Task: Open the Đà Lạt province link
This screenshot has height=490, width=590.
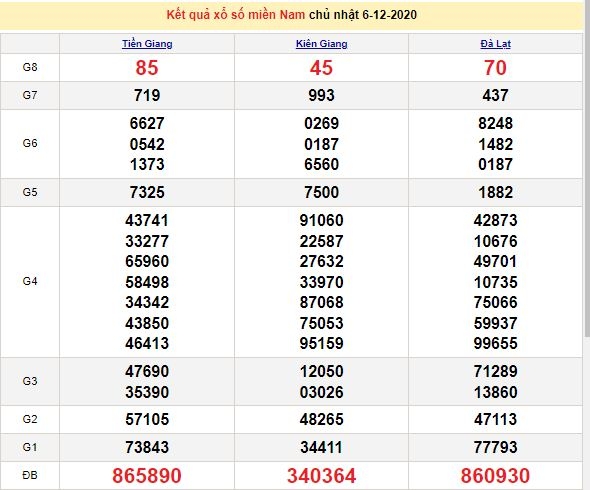Action: click(495, 44)
